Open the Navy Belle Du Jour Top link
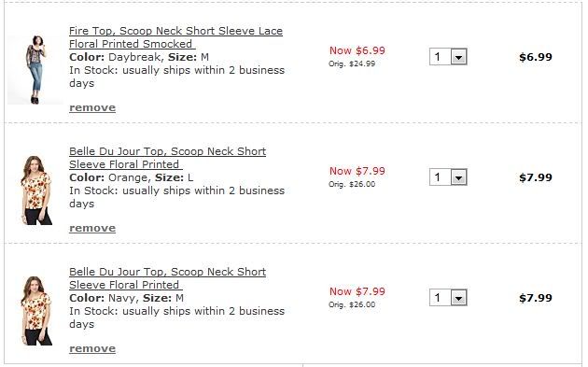This screenshot has height=367, width=588. coord(168,278)
